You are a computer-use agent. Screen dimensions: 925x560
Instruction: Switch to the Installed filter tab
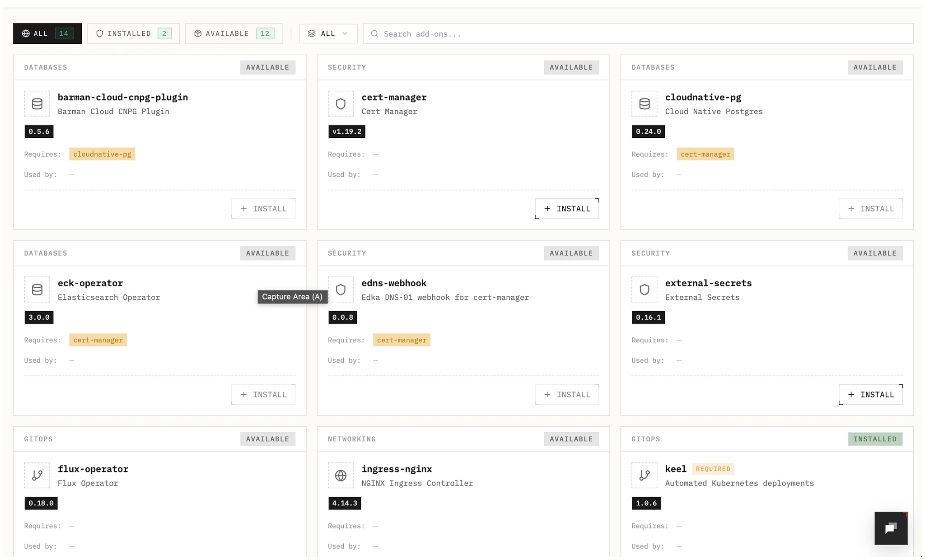133,33
